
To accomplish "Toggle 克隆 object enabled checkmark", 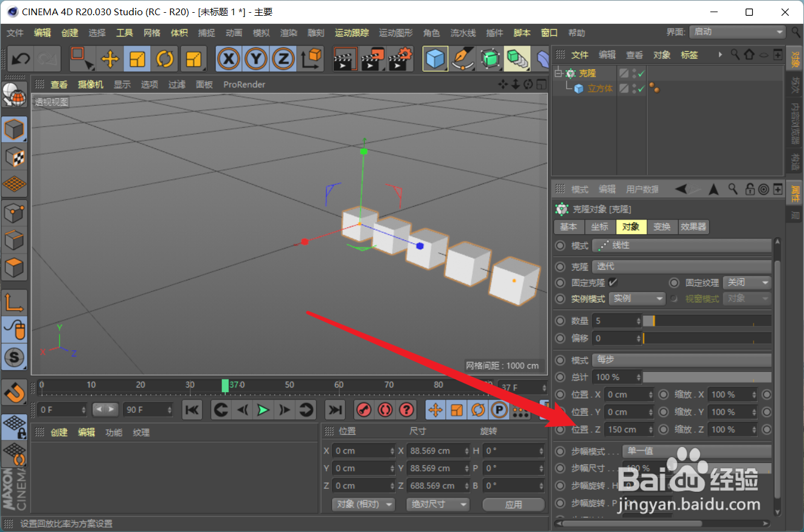I will [641, 73].
